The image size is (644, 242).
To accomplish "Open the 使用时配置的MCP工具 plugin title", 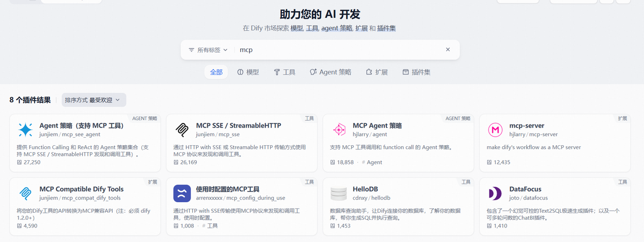I will [228, 189].
